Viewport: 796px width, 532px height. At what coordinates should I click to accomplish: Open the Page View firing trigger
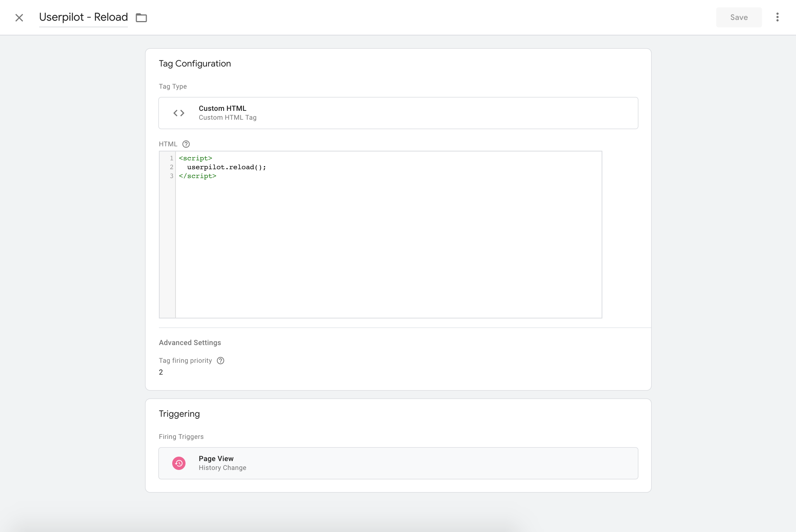click(x=398, y=463)
